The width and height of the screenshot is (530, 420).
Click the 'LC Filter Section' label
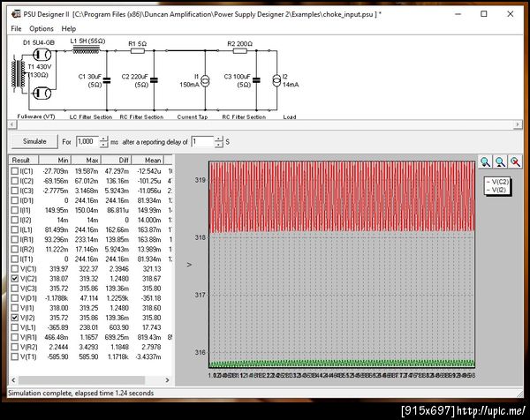click(x=91, y=117)
